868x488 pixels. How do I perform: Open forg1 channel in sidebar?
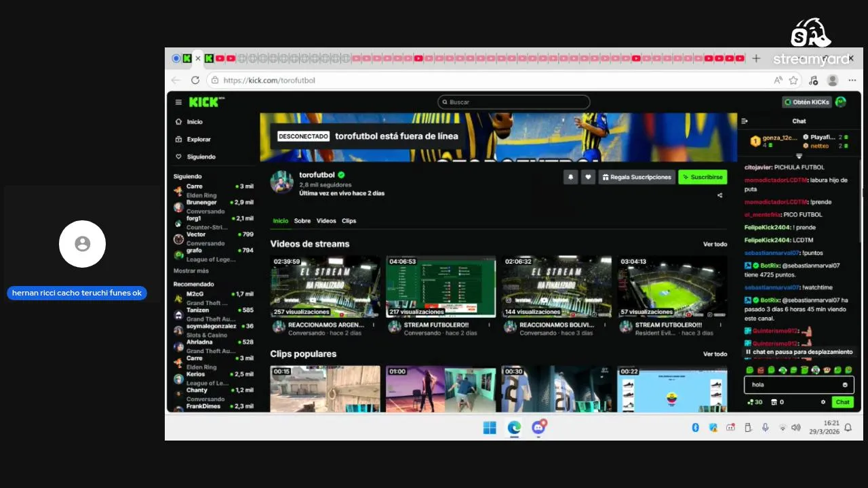coord(214,222)
